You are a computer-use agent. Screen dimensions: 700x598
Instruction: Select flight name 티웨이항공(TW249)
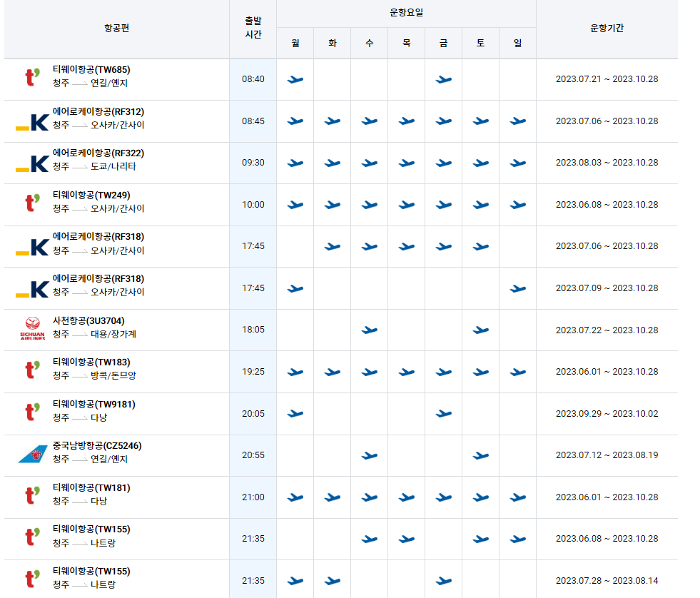click(x=91, y=195)
